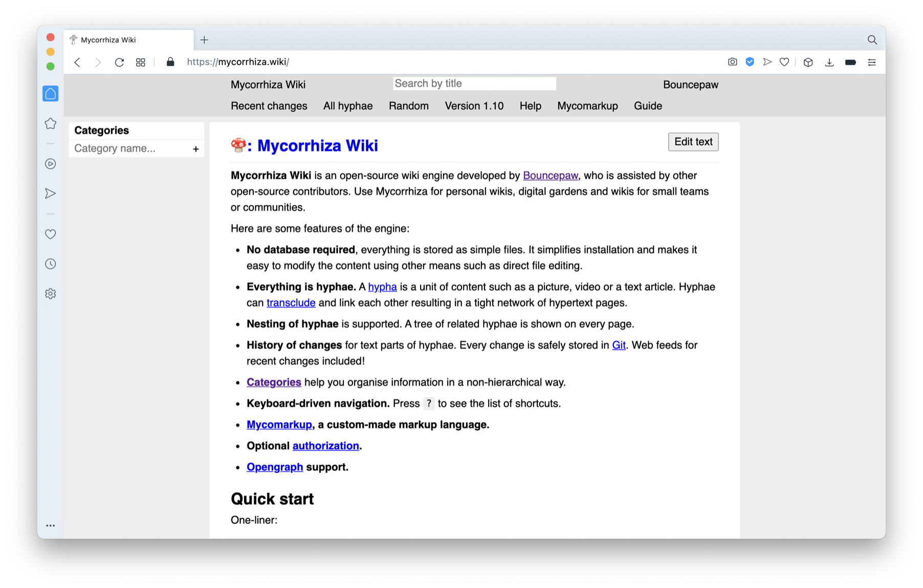Open the browser easy setup menu icon
The image size is (923, 588).
click(872, 62)
